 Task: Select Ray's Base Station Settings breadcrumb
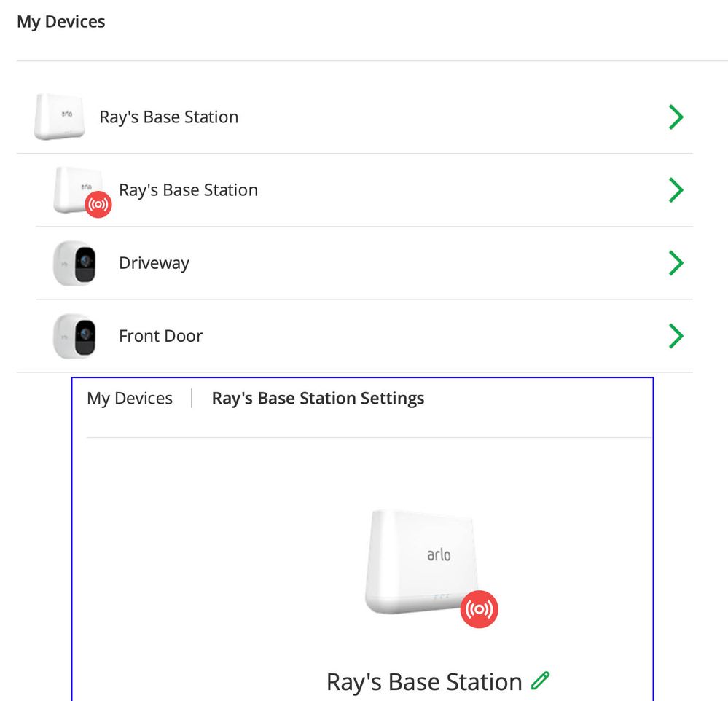318,399
